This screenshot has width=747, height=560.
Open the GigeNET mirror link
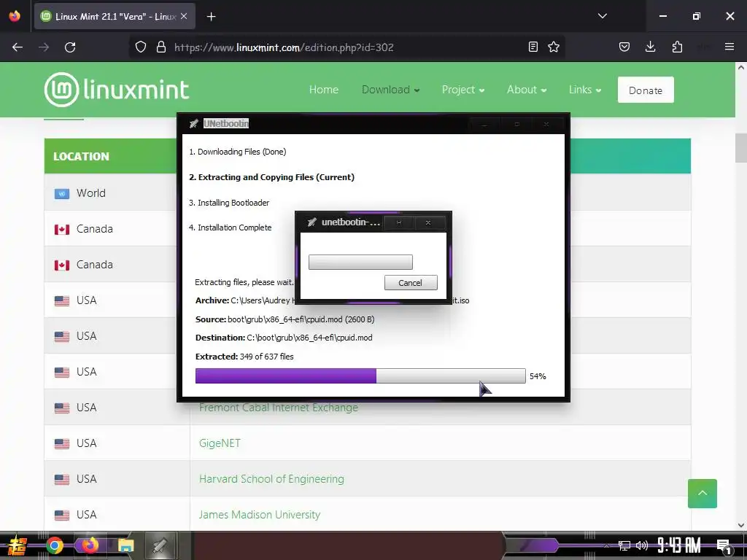[x=220, y=443]
